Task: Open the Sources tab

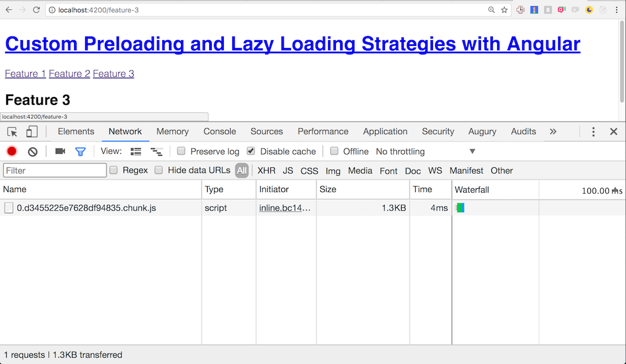Action: pyautogui.click(x=267, y=131)
